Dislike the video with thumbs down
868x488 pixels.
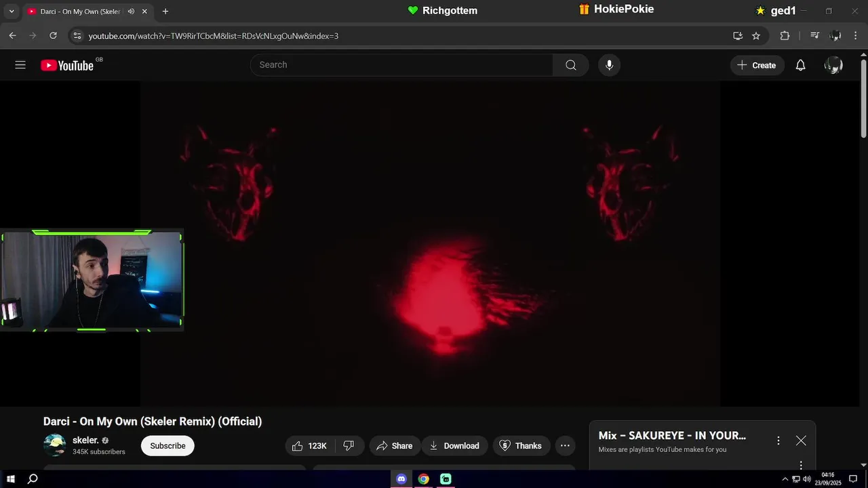[x=349, y=445]
